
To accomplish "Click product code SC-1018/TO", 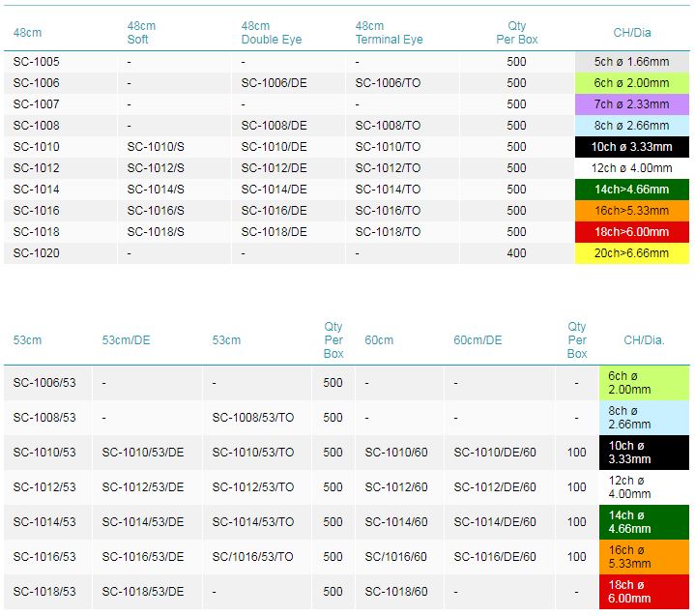I will [388, 232].
